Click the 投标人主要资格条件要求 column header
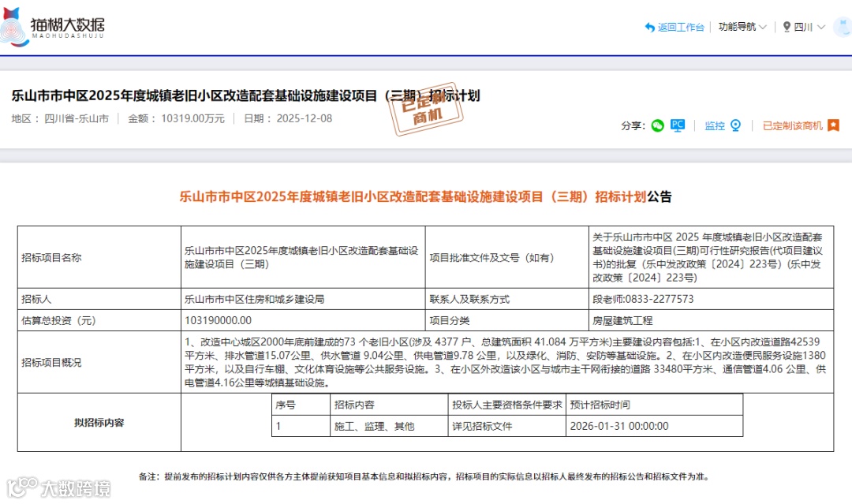Viewport: 852px width, 504px height. pos(507,405)
